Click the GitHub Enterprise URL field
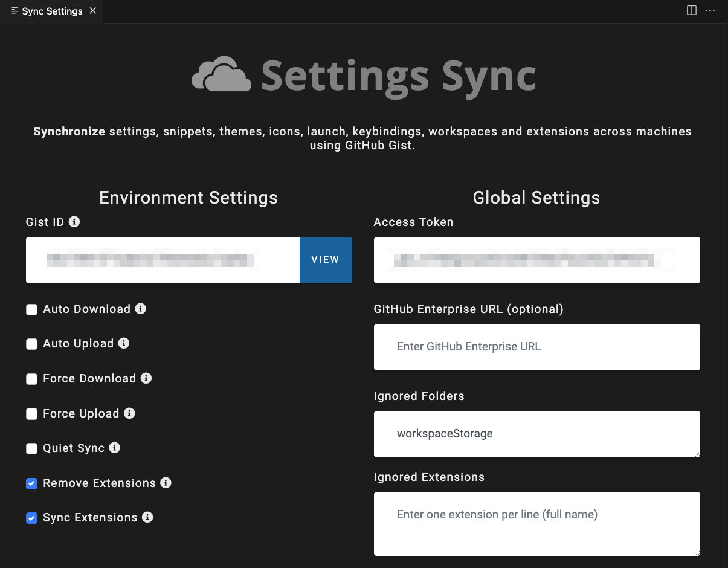The height and width of the screenshot is (568, 728). [x=537, y=347]
